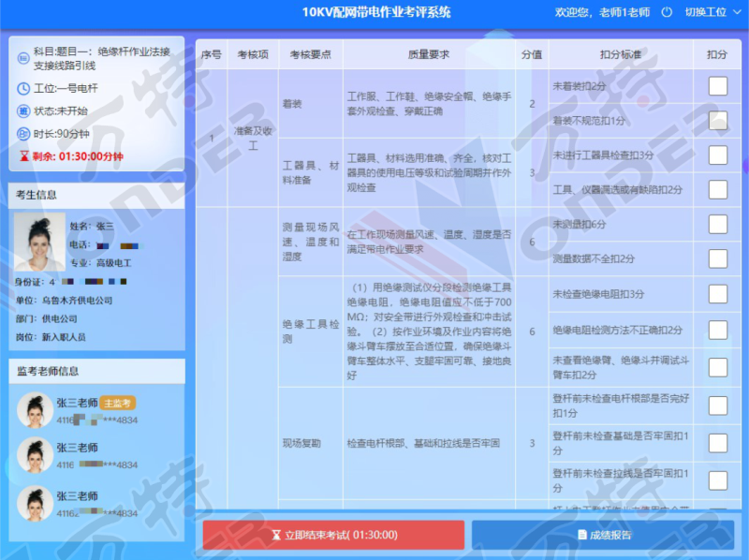This screenshot has height=560, width=749.
Task: Select the 考核要点 column header
Action: [310, 54]
